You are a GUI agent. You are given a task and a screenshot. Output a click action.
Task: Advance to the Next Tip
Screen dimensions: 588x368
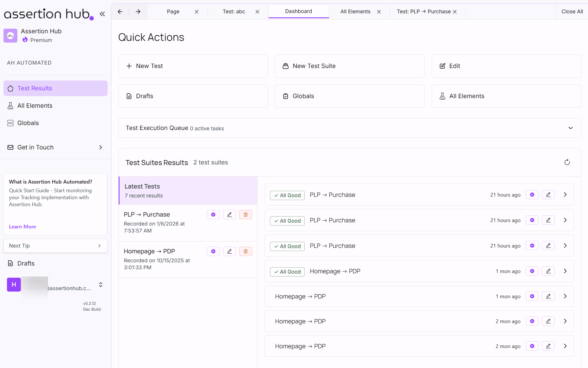(x=55, y=246)
